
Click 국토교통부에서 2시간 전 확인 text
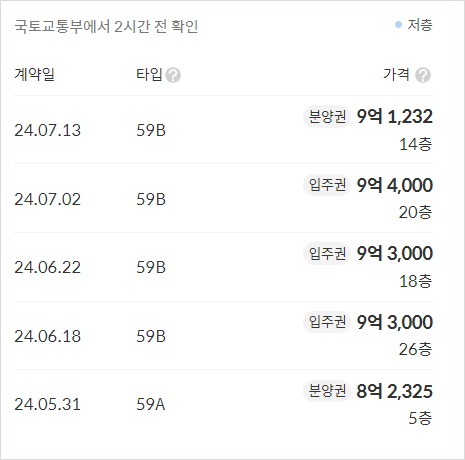pos(106,26)
